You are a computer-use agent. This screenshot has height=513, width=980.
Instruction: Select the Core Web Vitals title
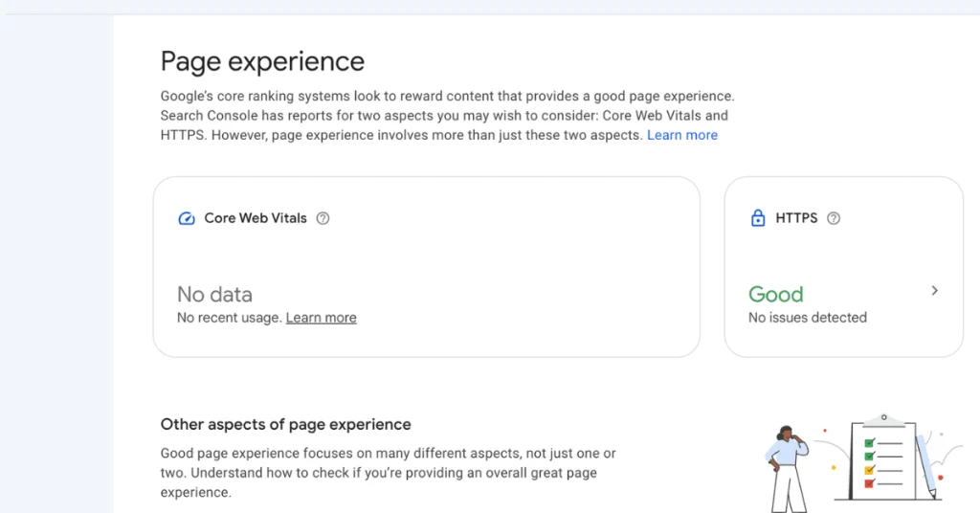(256, 218)
